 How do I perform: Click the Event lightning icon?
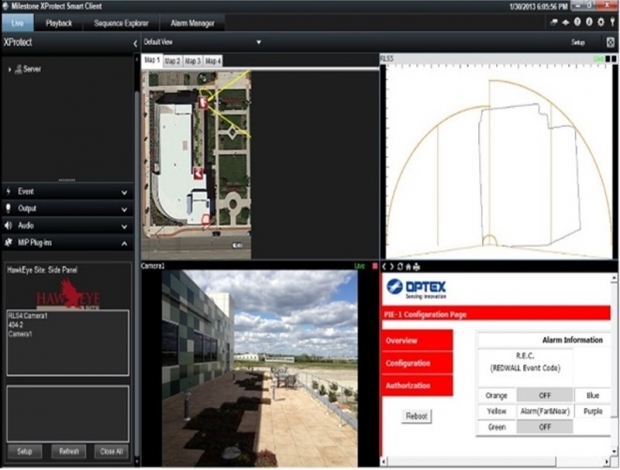[8, 192]
